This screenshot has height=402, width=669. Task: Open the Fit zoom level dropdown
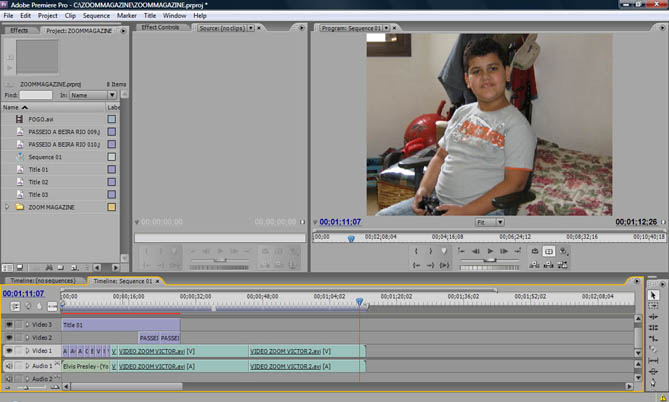pyautogui.click(x=487, y=222)
